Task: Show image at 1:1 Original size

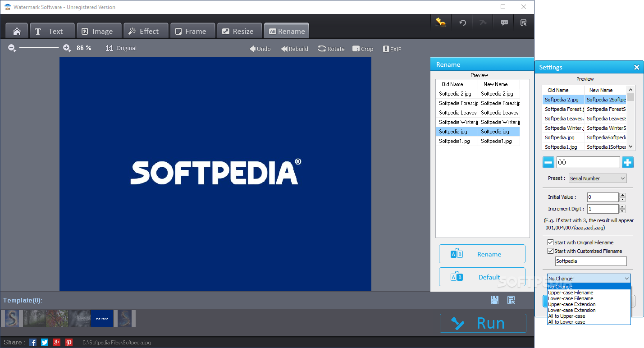Action: (121, 48)
